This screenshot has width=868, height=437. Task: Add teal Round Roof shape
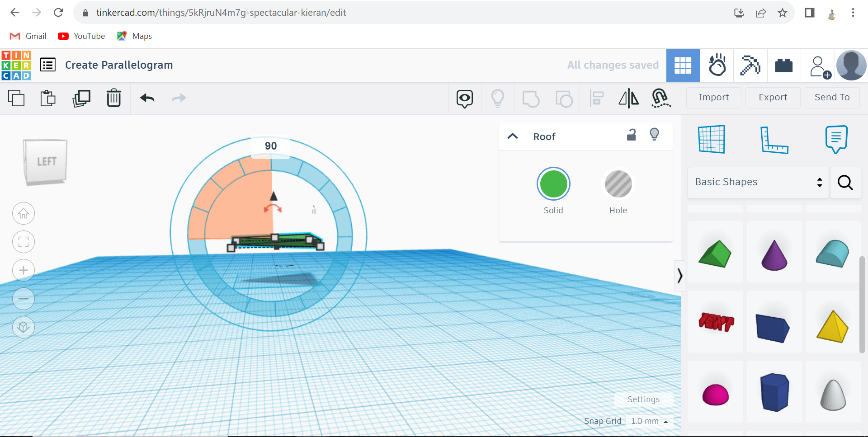point(833,253)
